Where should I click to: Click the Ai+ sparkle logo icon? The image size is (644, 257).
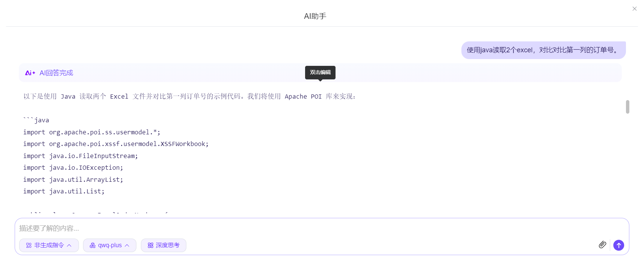30,73
